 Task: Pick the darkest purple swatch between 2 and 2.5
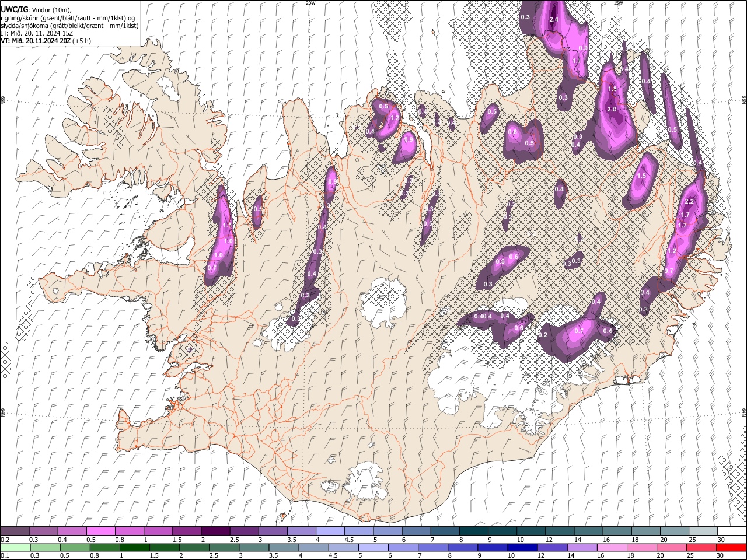[215, 531]
